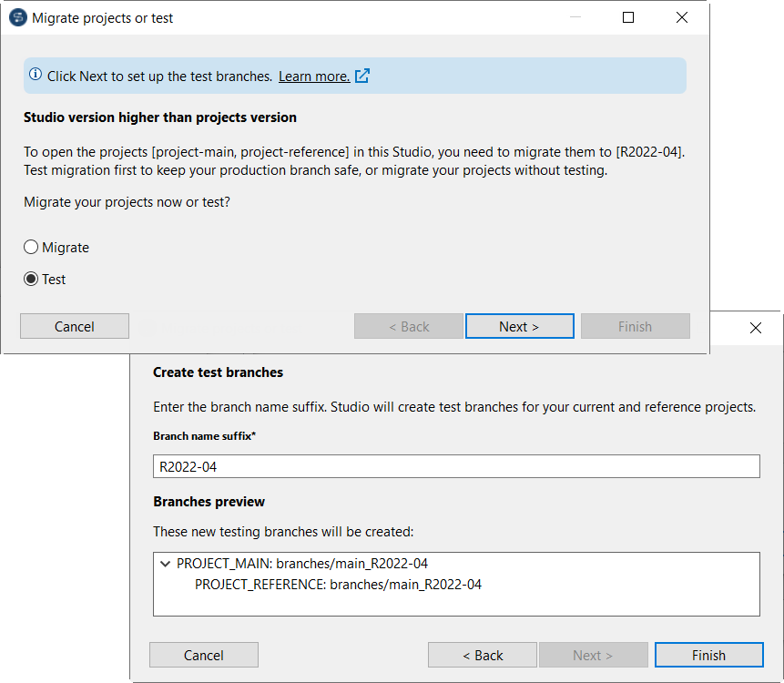784x683 pixels.
Task: Go Back from Create test branches page
Action: click(483, 656)
